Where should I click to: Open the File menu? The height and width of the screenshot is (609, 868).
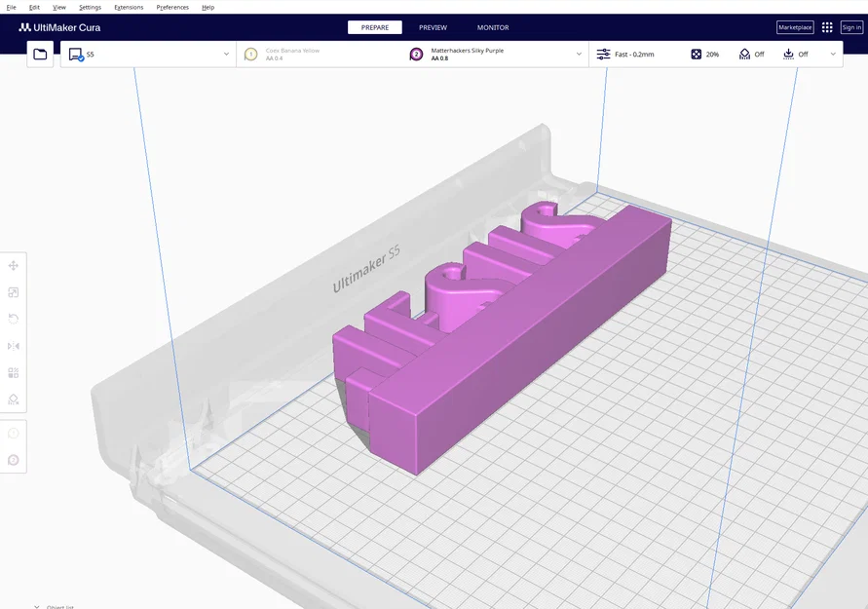tap(11, 7)
